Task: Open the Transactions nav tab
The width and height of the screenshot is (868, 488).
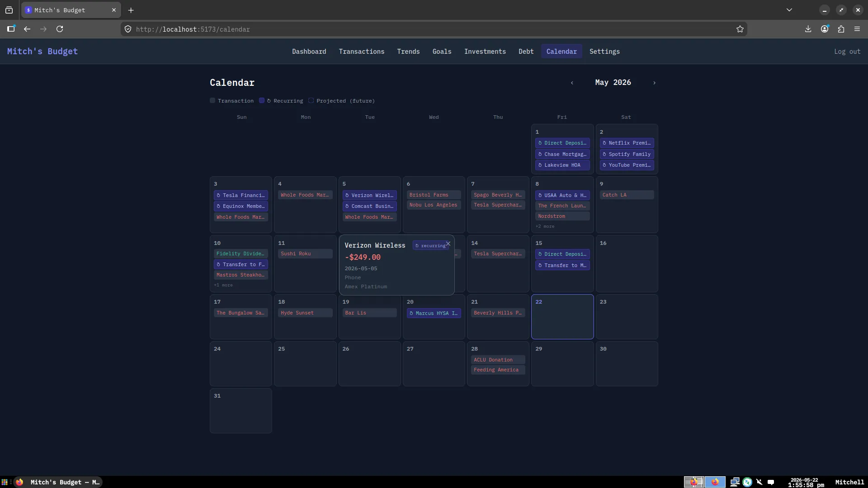Action: 362,52
